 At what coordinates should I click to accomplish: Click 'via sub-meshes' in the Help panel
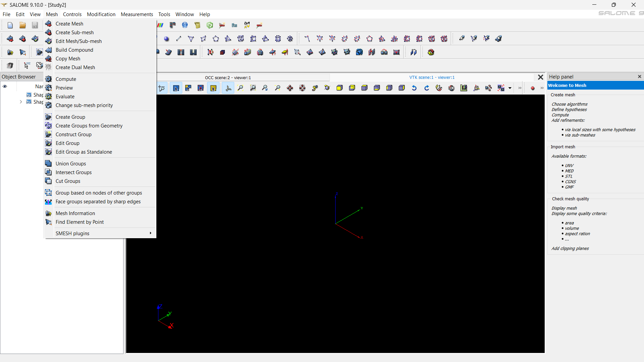580,135
